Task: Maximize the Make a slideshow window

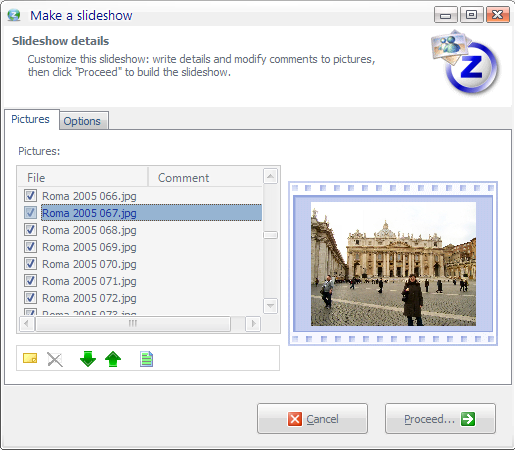Action: (x=471, y=15)
